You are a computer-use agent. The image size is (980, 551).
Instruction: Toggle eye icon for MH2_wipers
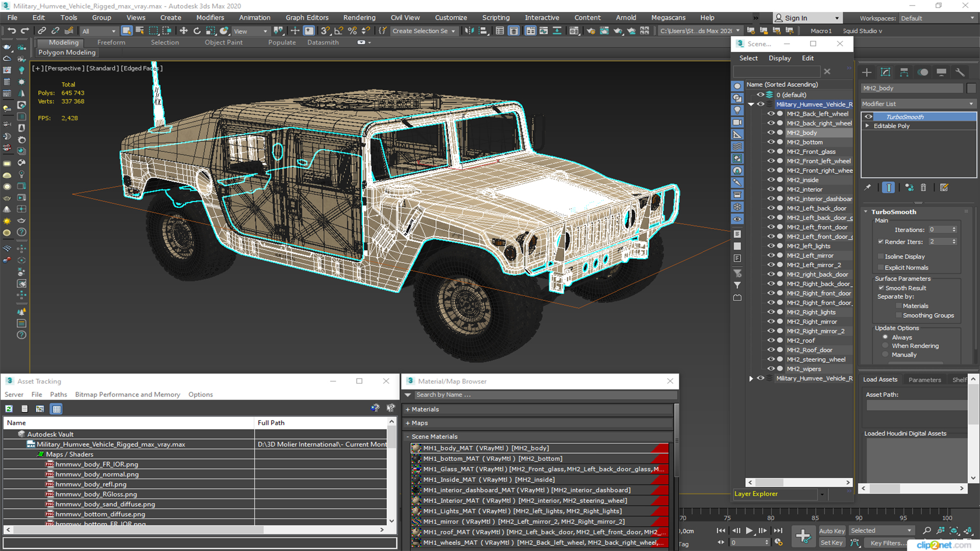(x=771, y=369)
